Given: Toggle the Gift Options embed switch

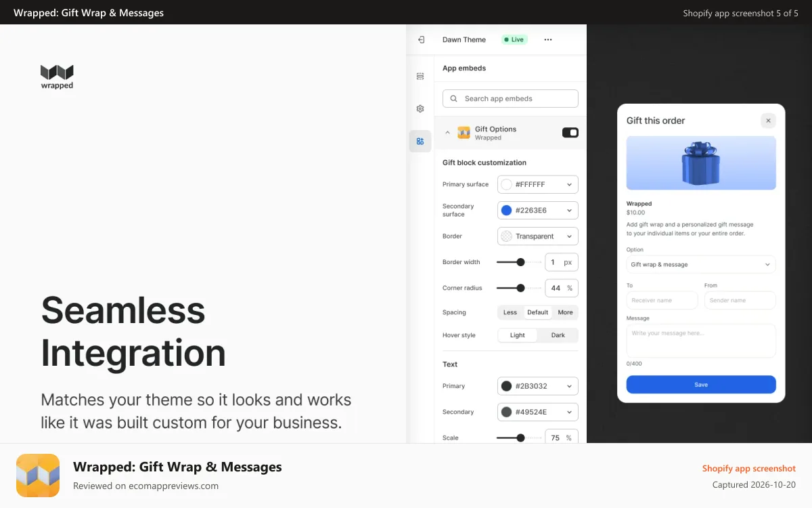Looking at the screenshot, I should click(570, 133).
